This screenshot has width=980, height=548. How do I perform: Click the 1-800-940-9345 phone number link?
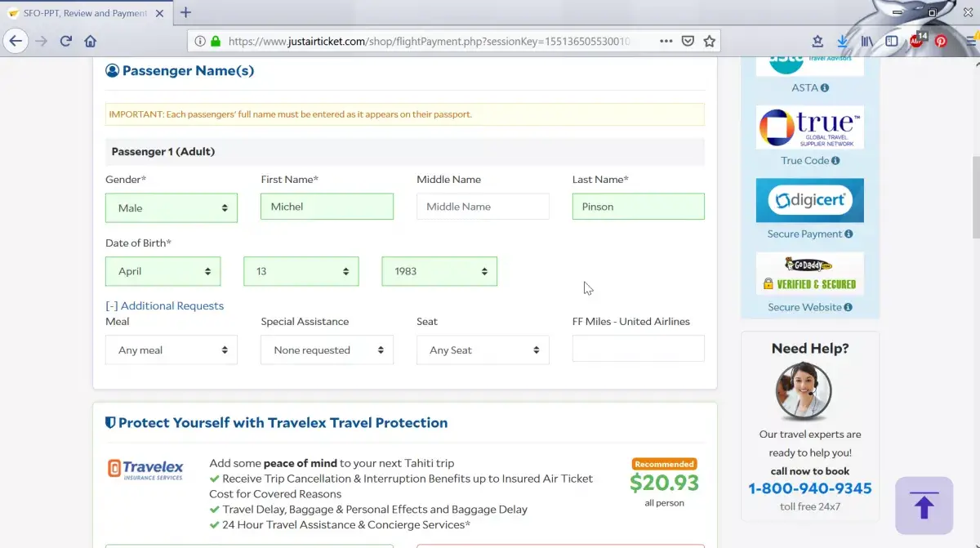tap(810, 488)
